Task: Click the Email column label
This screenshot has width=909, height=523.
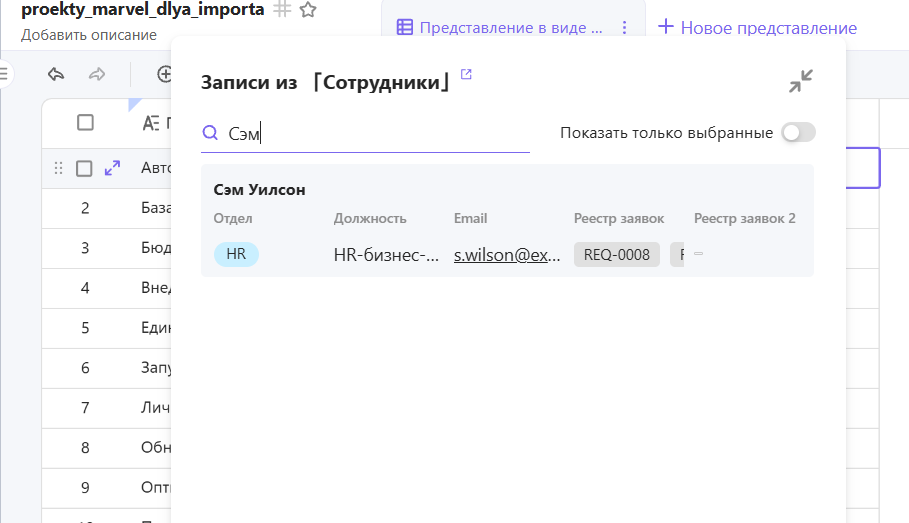Action: click(x=470, y=219)
